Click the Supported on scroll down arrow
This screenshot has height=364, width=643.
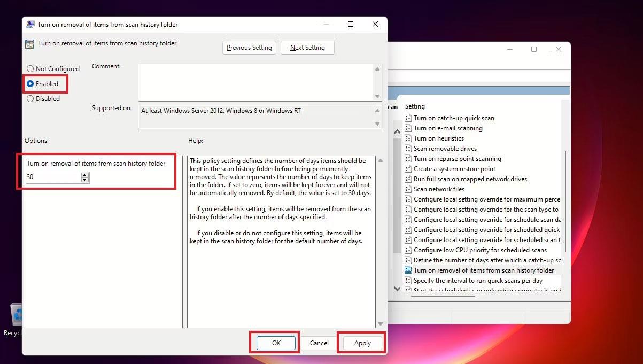(378, 124)
